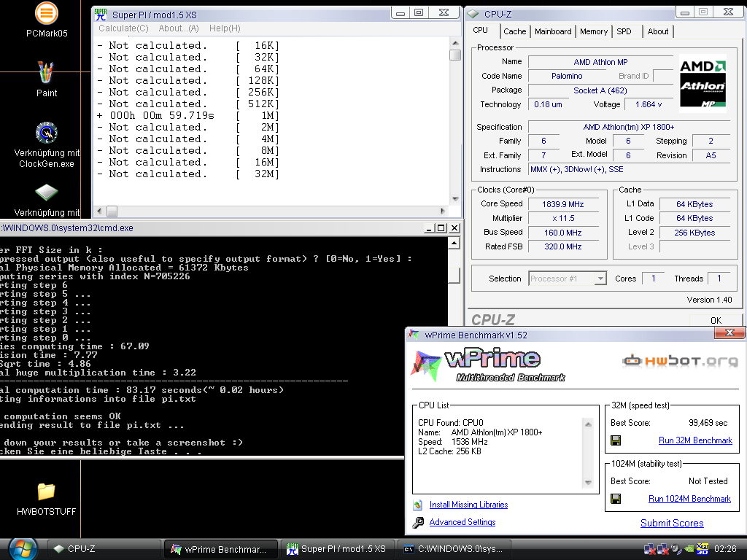Screen dimensions: 747x560
Task: Click Run 1024M Benchmark link
Action: click(x=689, y=499)
